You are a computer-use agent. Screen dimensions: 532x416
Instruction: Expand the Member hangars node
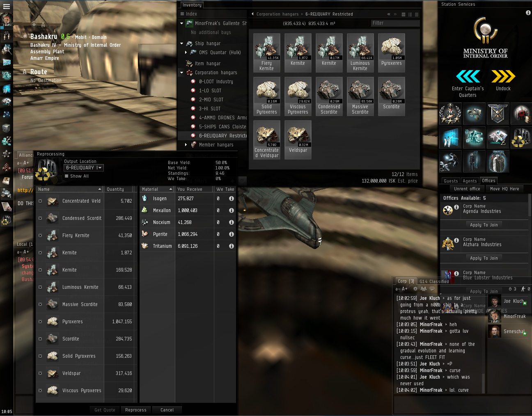click(x=186, y=145)
